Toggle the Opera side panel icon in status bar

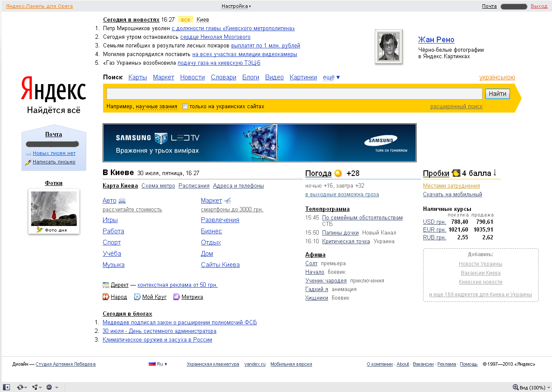click(x=6, y=387)
